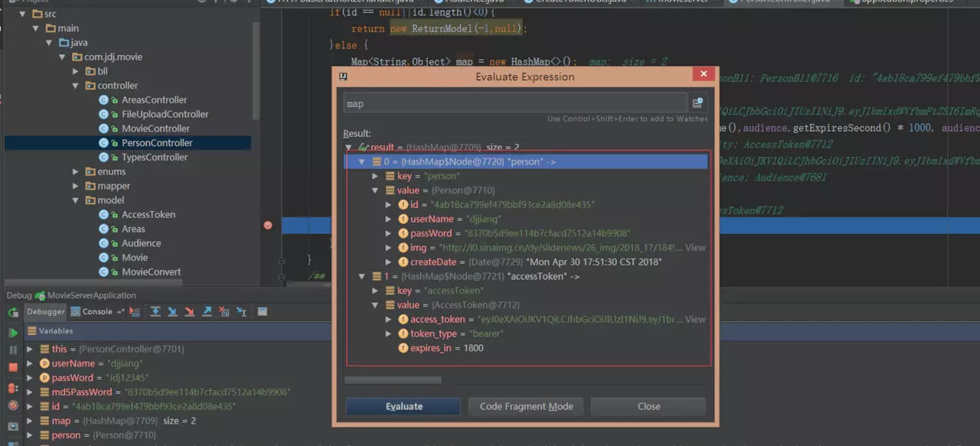980x446 pixels.
Task: Click the expression input field containing map
Action: tap(514, 103)
